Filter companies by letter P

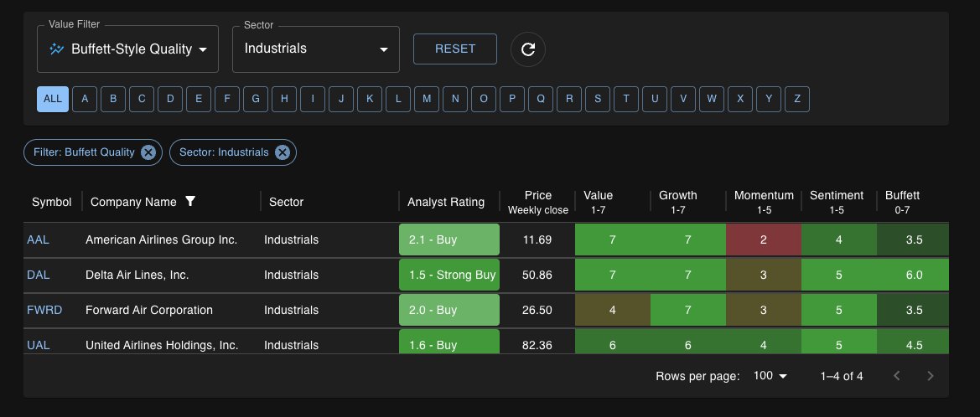512,100
